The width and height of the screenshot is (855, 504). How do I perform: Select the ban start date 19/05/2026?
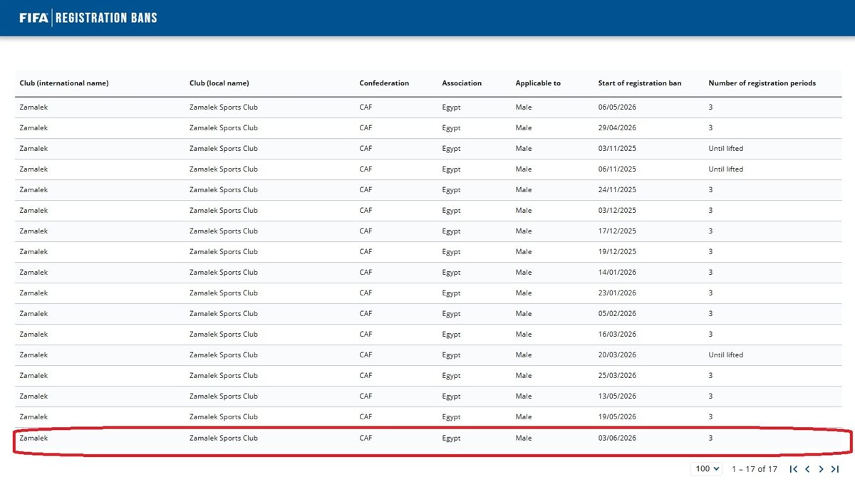click(x=617, y=417)
